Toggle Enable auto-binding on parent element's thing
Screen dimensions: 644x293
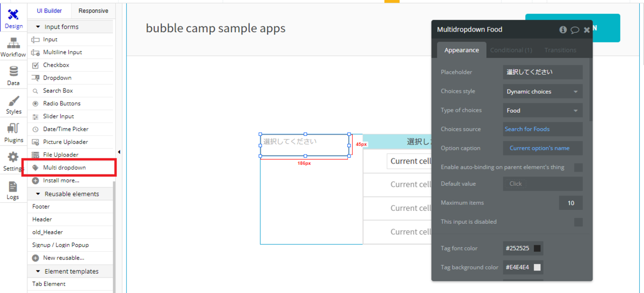coord(578,167)
